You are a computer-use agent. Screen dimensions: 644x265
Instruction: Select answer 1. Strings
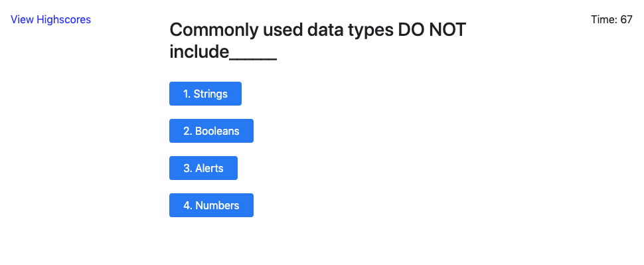205,94
